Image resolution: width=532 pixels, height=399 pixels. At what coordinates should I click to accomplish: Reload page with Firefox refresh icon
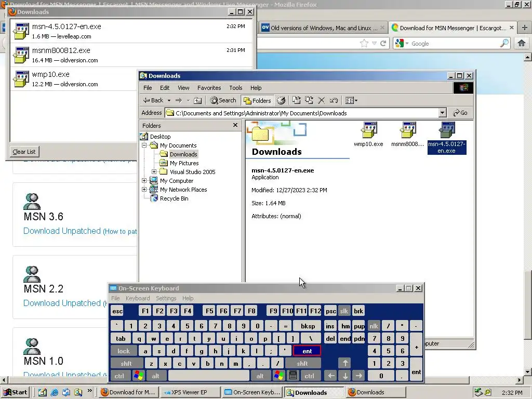pos(383,43)
